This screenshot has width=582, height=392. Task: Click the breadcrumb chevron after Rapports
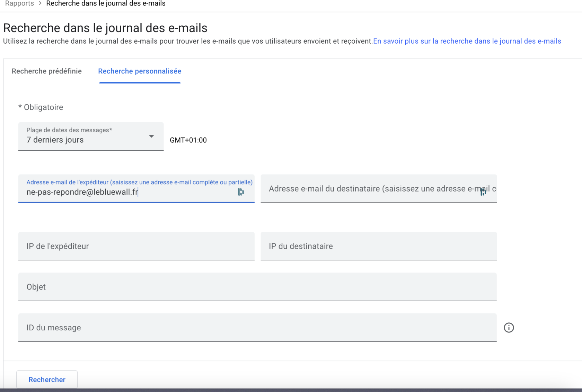[40, 3]
